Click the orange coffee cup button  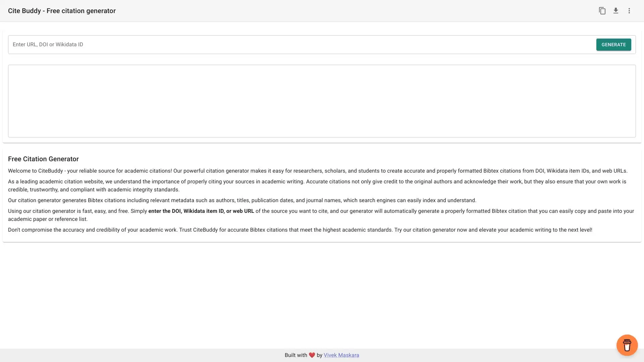627,345
